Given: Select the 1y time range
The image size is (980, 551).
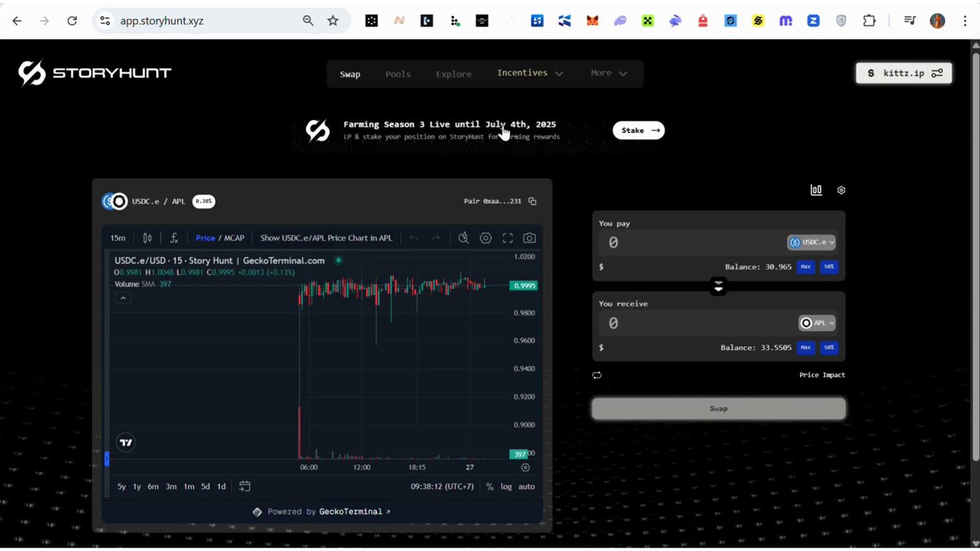Looking at the screenshot, I should pyautogui.click(x=137, y=487).
